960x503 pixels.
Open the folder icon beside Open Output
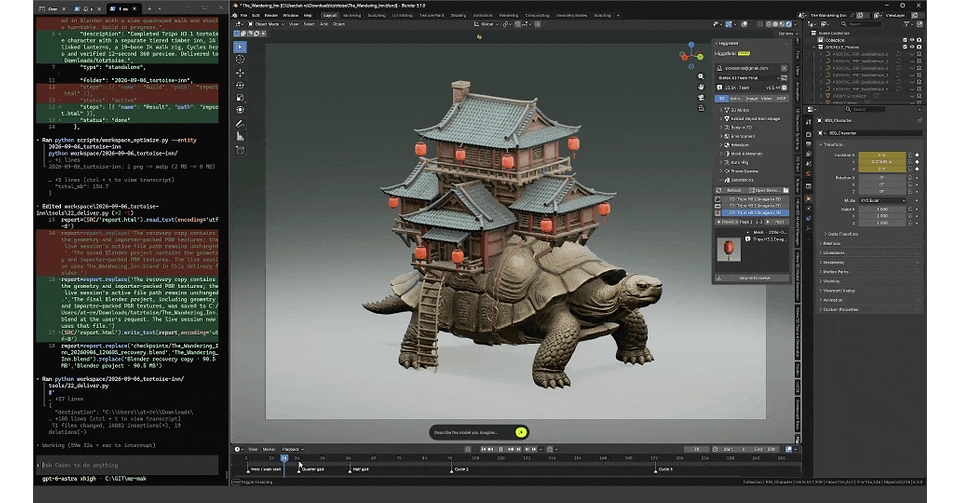(x=786, y=190)
